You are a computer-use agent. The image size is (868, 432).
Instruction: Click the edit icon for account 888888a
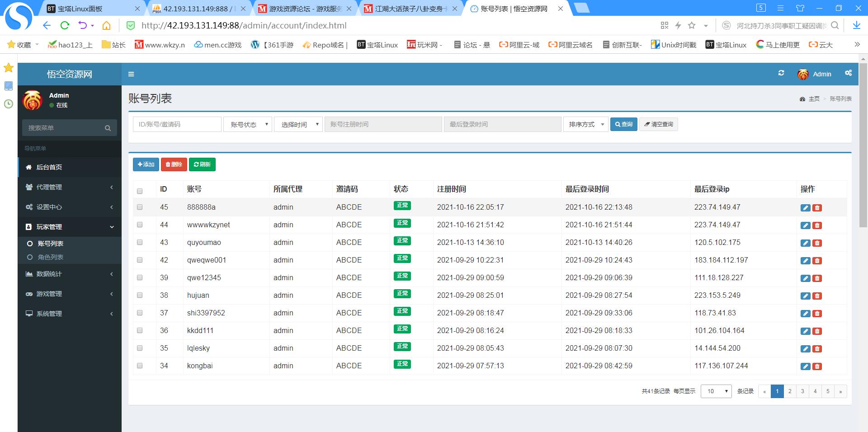click(x=805, y=208)
